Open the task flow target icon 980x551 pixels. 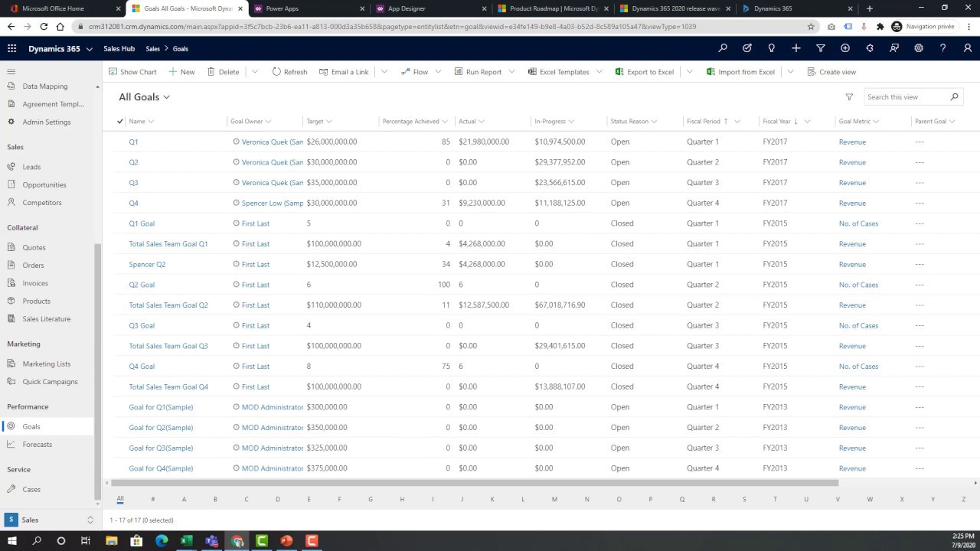(x=747, y=48)
